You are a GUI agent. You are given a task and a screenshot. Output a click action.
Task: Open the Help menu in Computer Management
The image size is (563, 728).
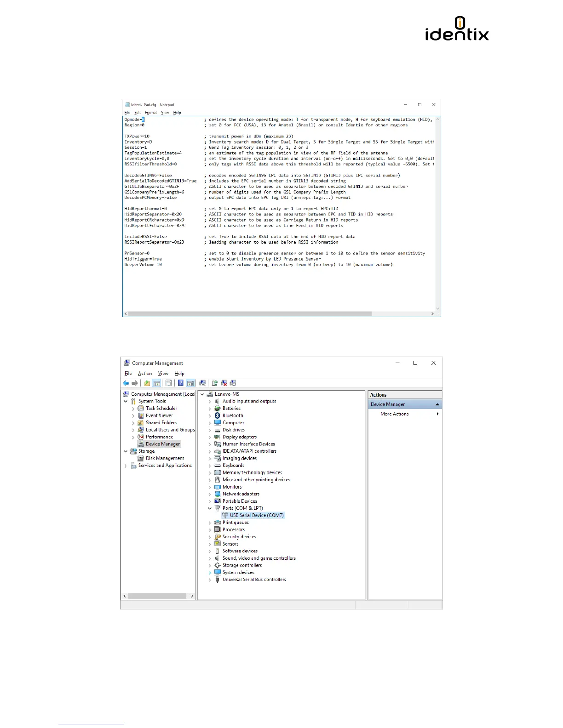[179, 374]
